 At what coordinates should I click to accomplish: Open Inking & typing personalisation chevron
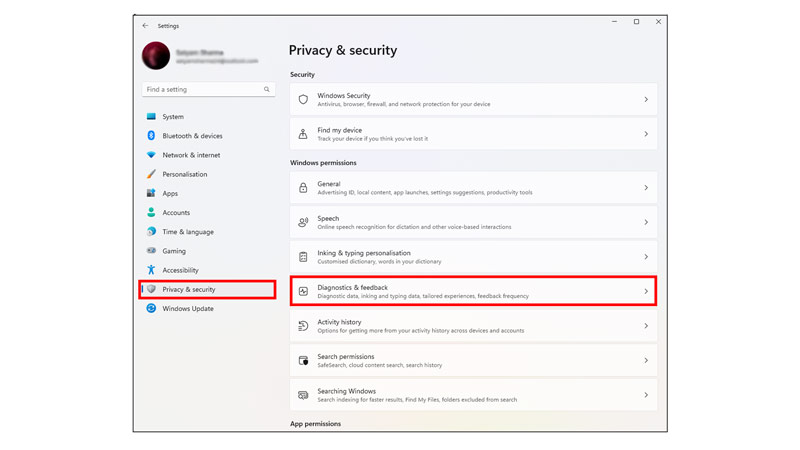click(x=646, y=257)
